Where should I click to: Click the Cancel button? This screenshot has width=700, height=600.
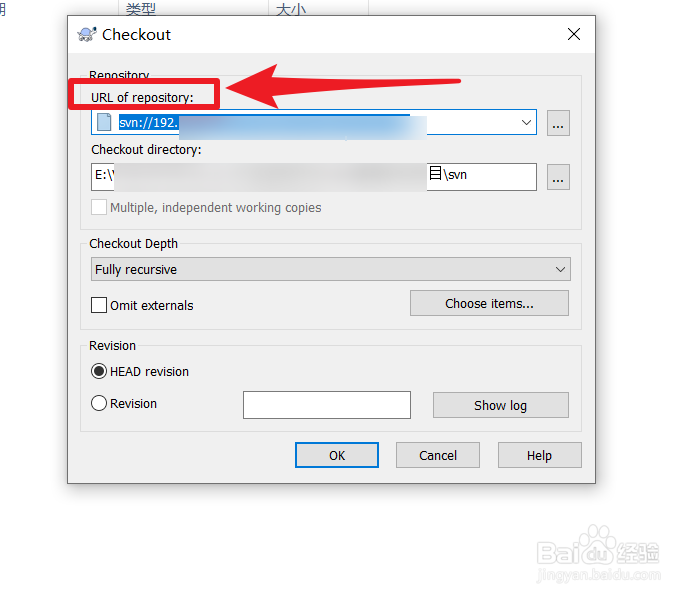coord(438,455)
